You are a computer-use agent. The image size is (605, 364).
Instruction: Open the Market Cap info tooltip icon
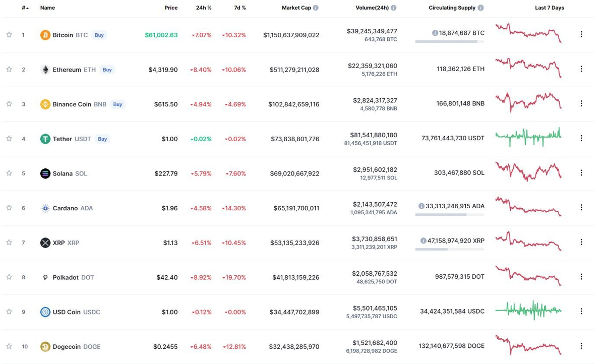click(315, 8)
